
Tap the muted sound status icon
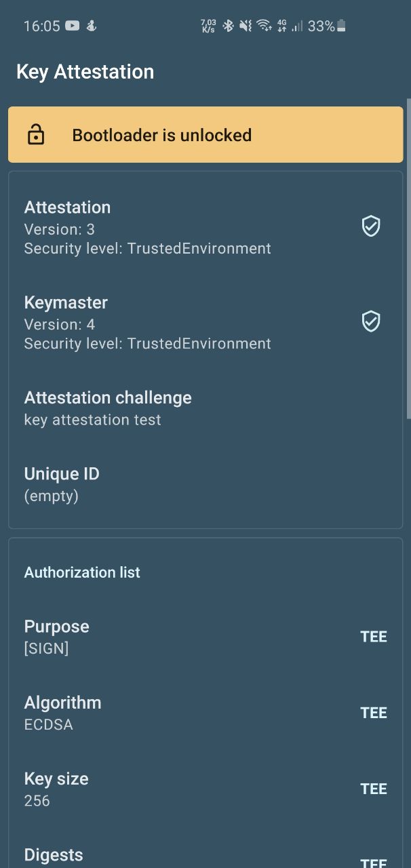(x=246, y=26)
